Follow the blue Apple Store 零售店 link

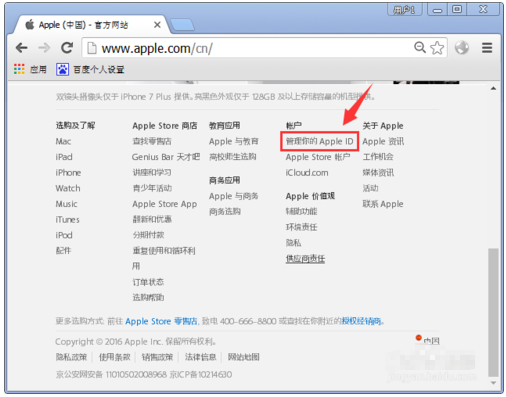pos(161,321)
